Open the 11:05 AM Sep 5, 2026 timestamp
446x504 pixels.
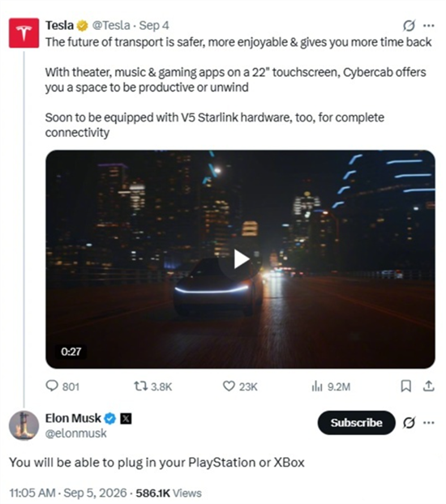click(x=68, y=493)
